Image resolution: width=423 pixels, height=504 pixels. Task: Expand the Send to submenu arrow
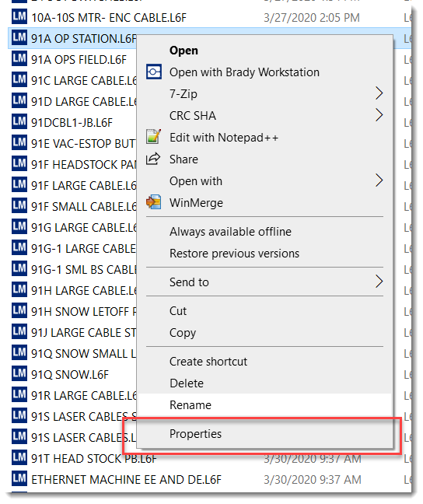379,282
